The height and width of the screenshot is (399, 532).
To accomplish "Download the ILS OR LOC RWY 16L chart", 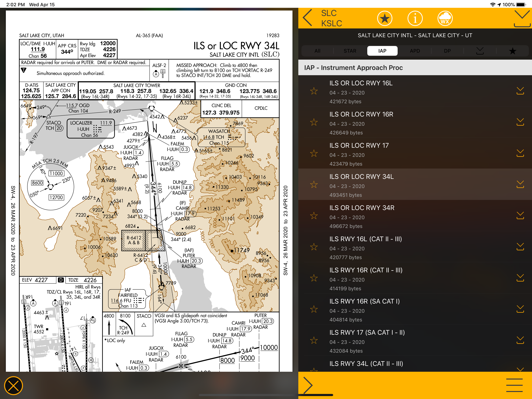I will 520,91.
